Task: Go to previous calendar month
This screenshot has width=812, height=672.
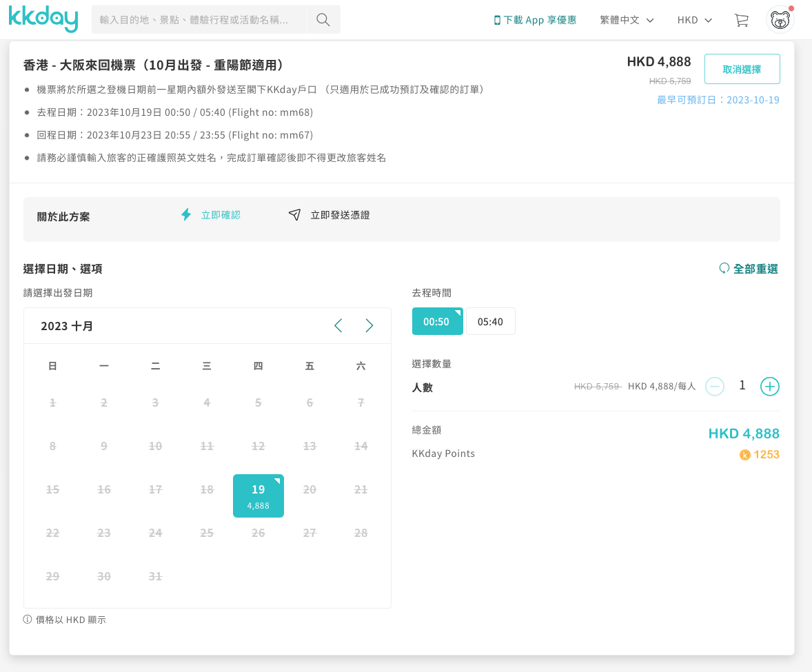Action: click(x=338, y=326)
